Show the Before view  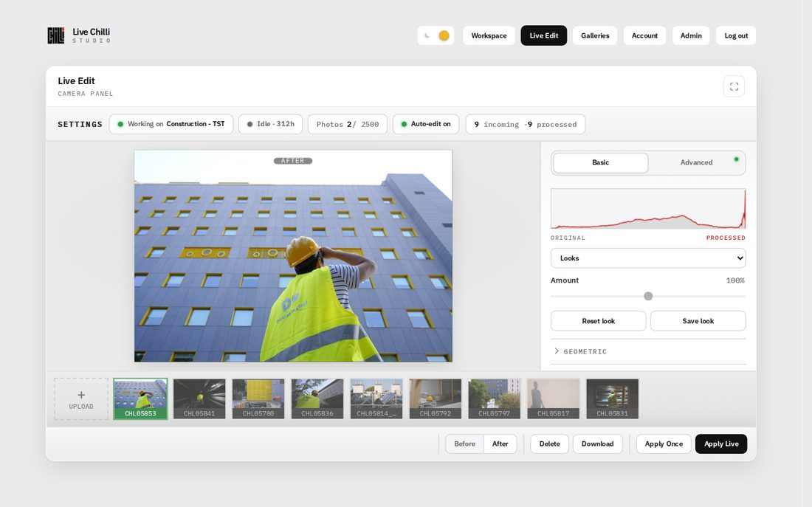(464, 444)
